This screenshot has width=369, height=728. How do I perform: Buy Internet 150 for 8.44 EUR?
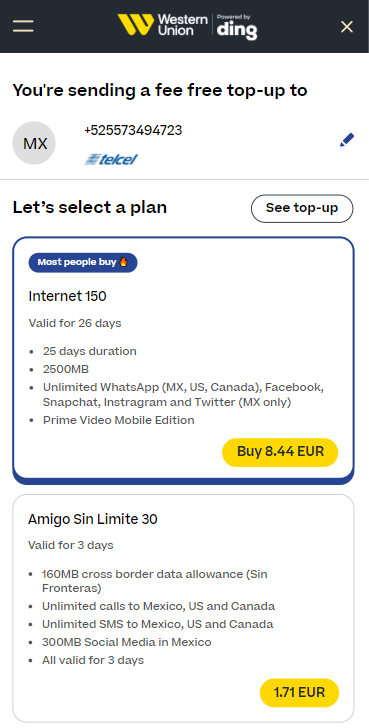[280, 452]
